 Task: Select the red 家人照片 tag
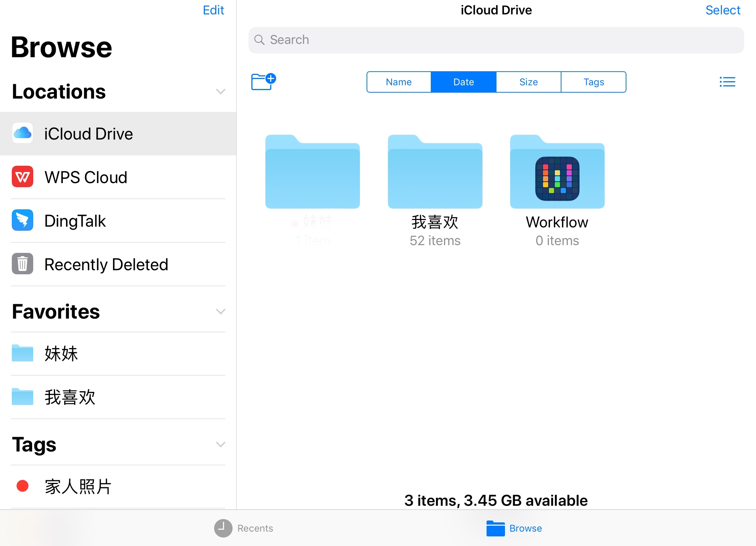click(x=78, y=486)
